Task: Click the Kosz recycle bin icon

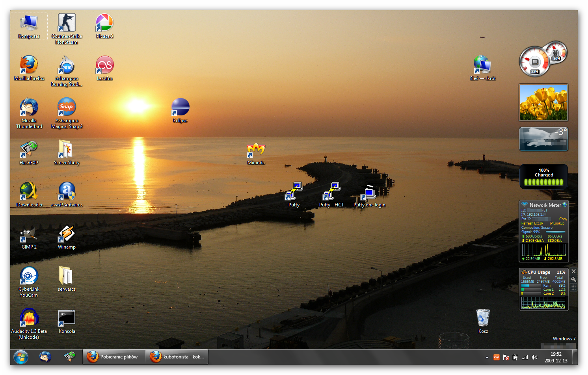Action: point(483,318)
